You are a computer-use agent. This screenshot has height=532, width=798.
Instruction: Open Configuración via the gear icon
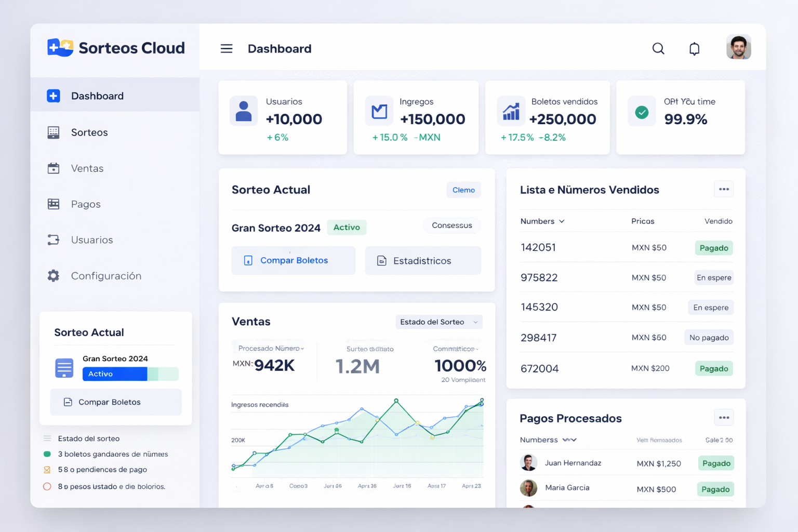[53, 275]
